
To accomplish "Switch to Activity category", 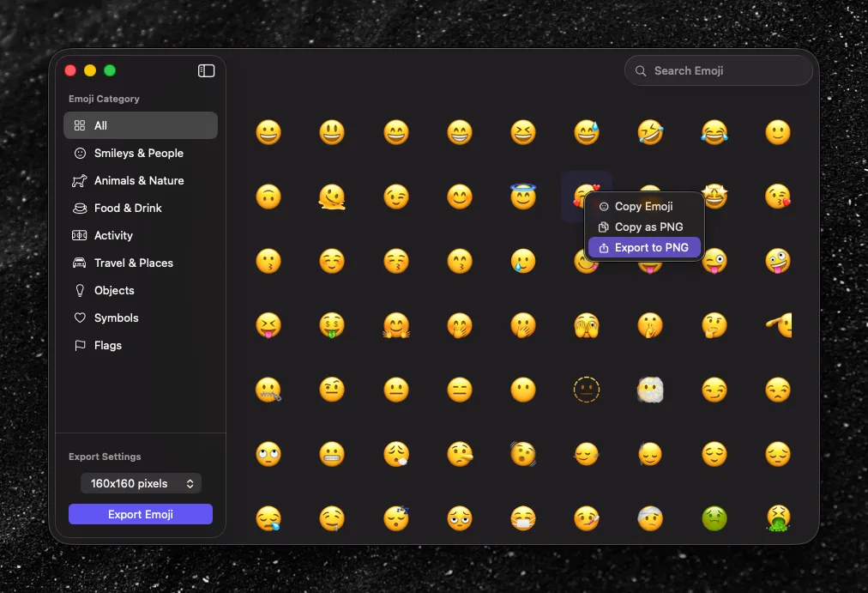I will pyautogui.click(x=141, y=235).
